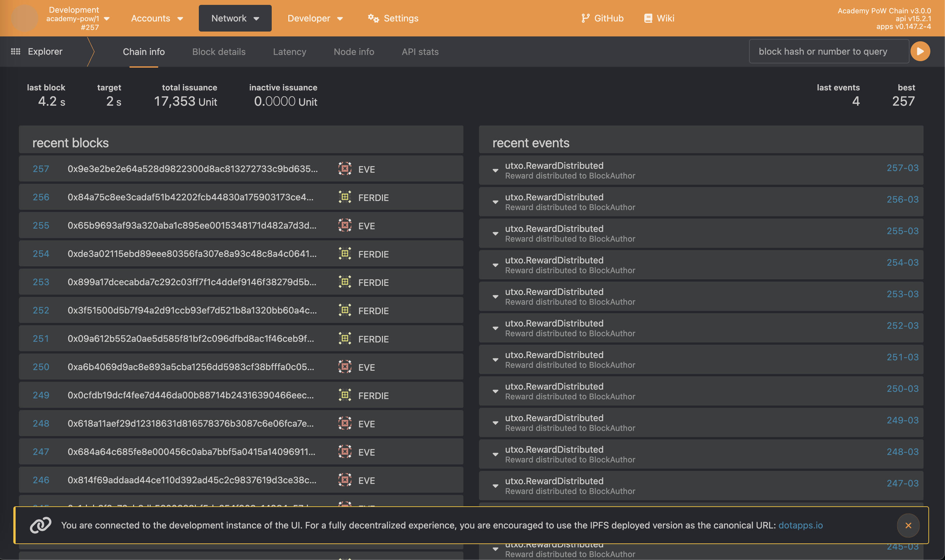The width and height of the screenshot is (945, 560).
Task: Click EVE's identicon on block 257
Action: tap(344, 169)
